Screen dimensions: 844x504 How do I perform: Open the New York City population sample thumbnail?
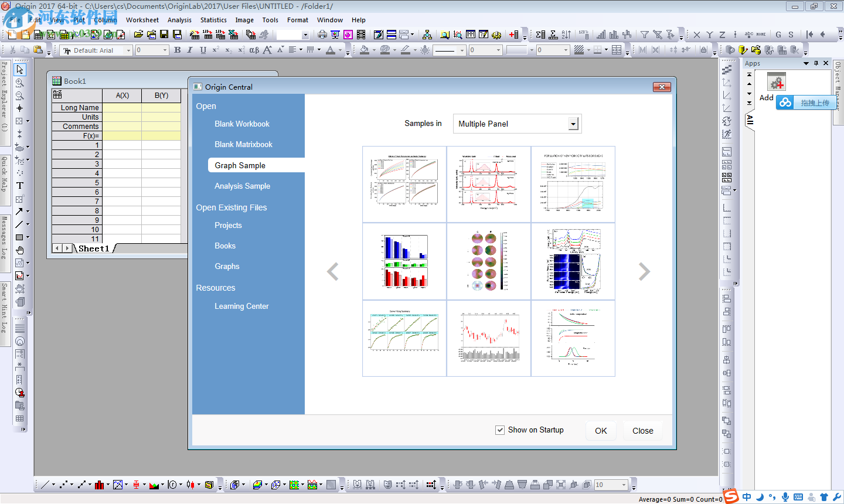[573, 184]
